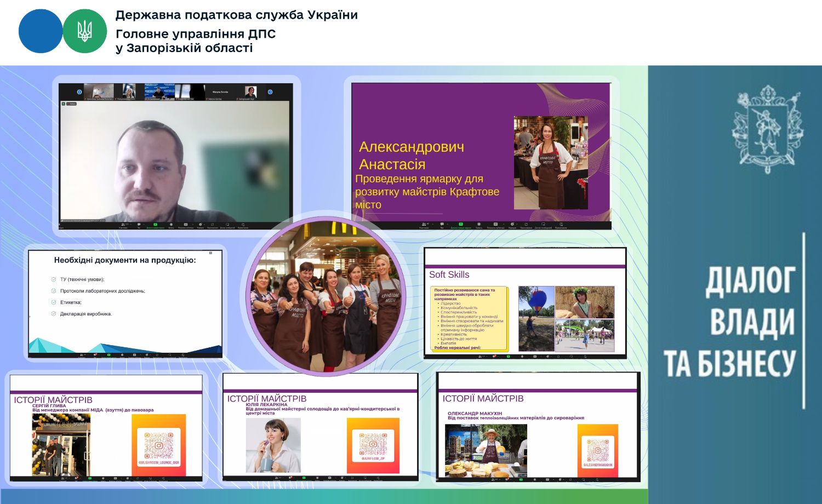
Task: Click green share screen icon in speaker window
Action: coord(155,224)
